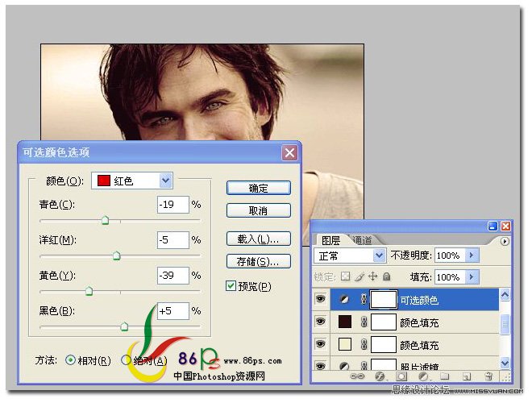The image size is (532, 403).
Task: Select the 照片滤镜 layer name
Action: pos(419,366)
